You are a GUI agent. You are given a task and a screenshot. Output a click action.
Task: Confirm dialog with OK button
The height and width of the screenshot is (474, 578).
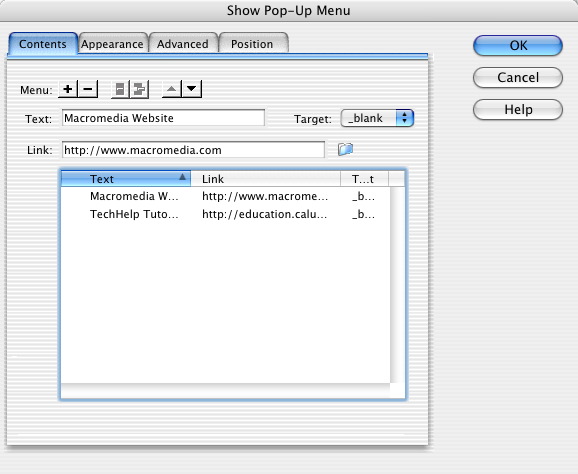coord(518,46)
